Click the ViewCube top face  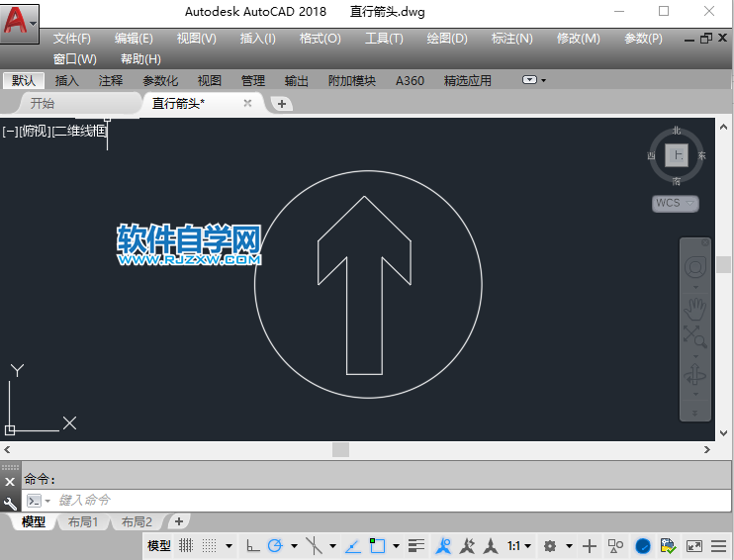pos(677,155)
